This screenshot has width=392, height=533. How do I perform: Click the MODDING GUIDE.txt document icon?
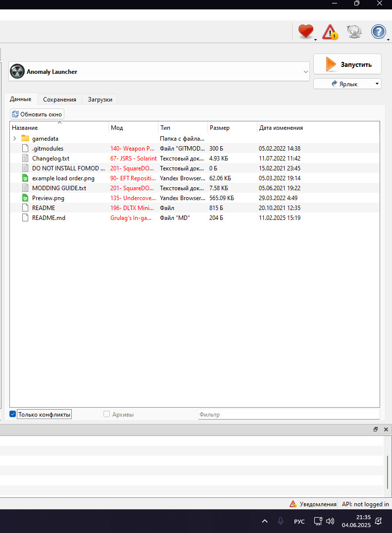(25, 188)
